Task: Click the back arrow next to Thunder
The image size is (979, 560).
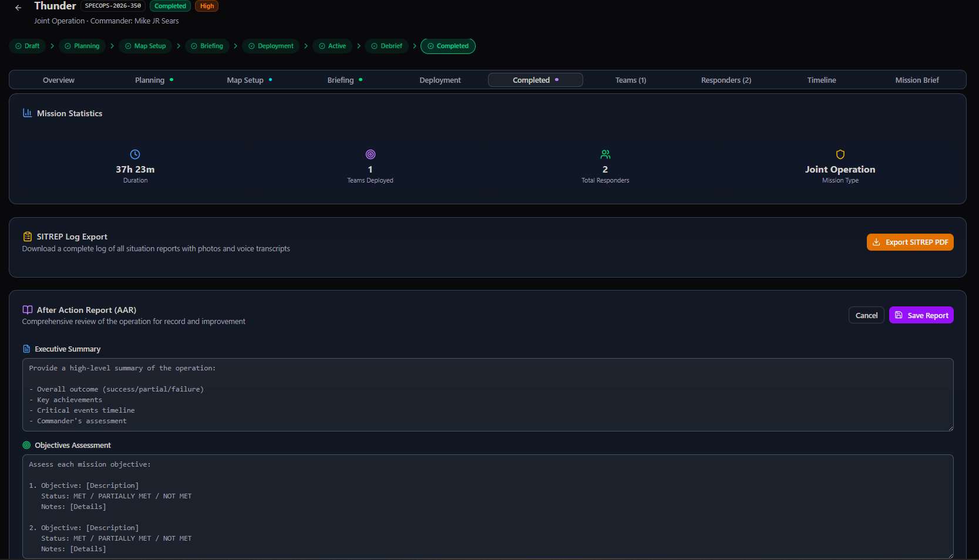Action: click(18, 8)
